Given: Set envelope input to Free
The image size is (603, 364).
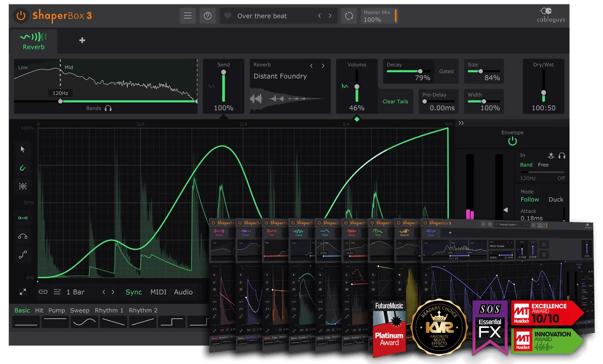Looking at the screenshot, I should point(543,165).
